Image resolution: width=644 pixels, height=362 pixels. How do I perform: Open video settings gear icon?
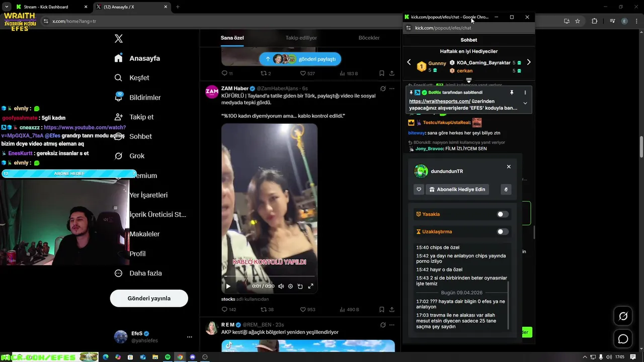point(290,286)
